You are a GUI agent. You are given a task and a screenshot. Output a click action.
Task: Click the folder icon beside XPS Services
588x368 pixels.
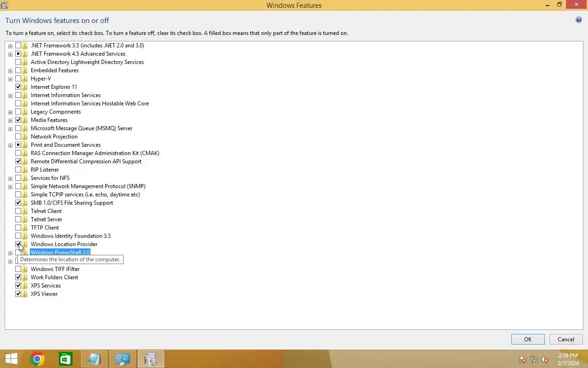(x=25, y=286)
